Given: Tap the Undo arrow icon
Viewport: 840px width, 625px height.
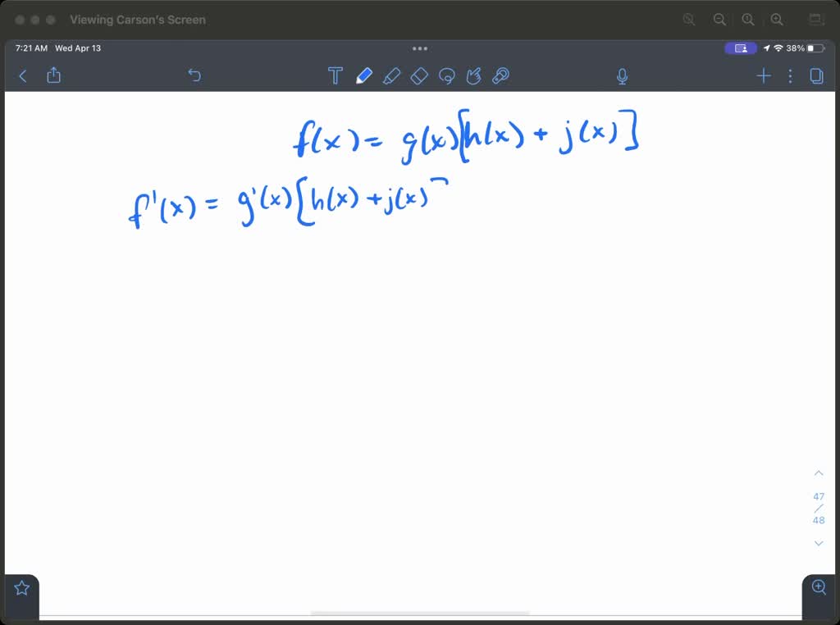Looking at the screenshot, I should [x=194, y=75].
